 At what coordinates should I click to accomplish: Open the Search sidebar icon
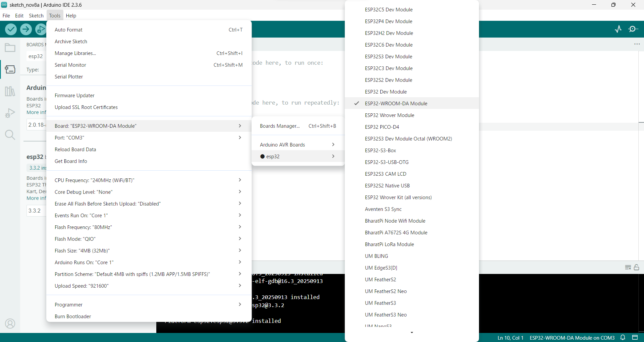click(10, 135)
